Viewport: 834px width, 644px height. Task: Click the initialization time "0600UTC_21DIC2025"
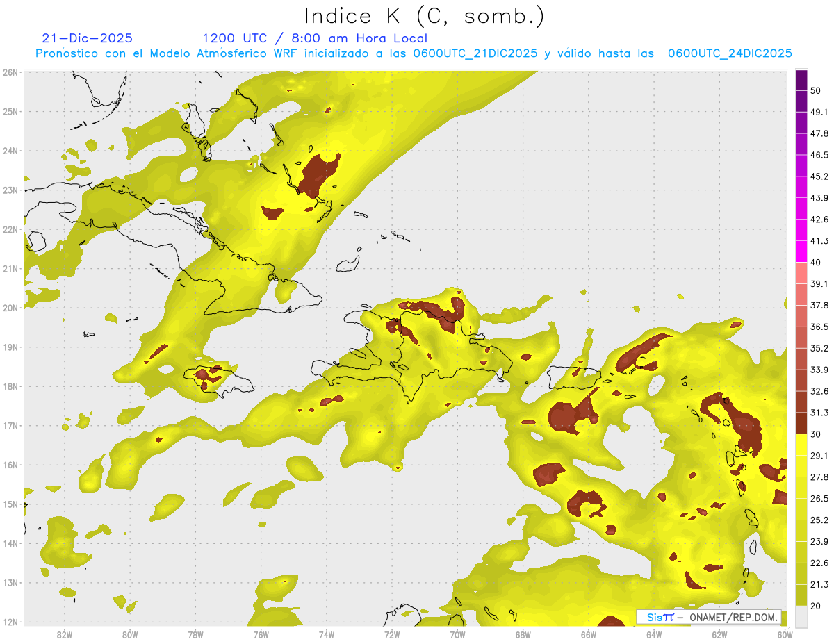(x=475, y=53)
